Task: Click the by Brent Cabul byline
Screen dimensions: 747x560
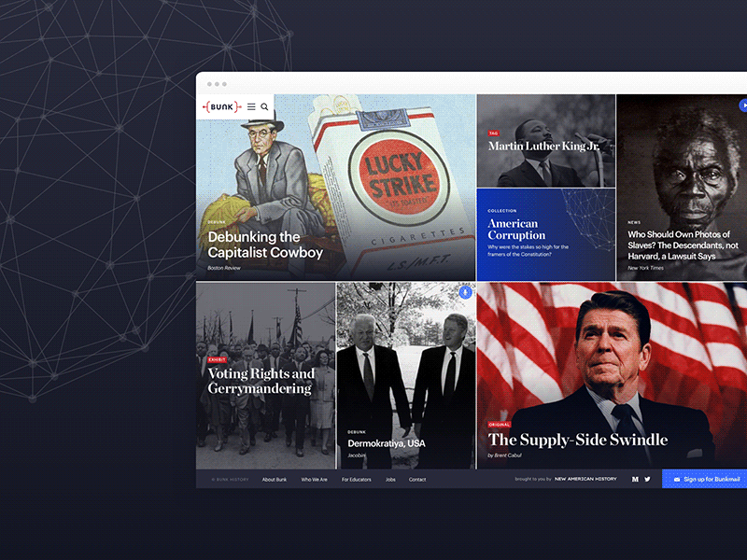Action: (x=504, y=455)
